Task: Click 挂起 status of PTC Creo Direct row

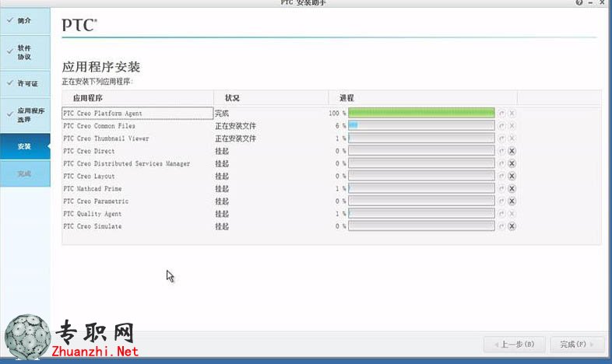Action: (222, 151)
